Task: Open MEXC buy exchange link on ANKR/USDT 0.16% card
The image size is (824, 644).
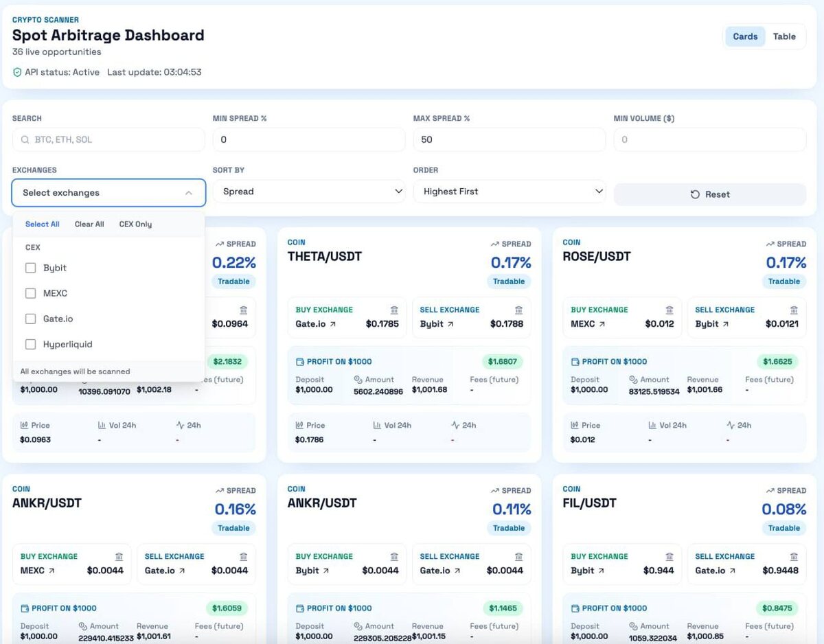Action: 37,570
